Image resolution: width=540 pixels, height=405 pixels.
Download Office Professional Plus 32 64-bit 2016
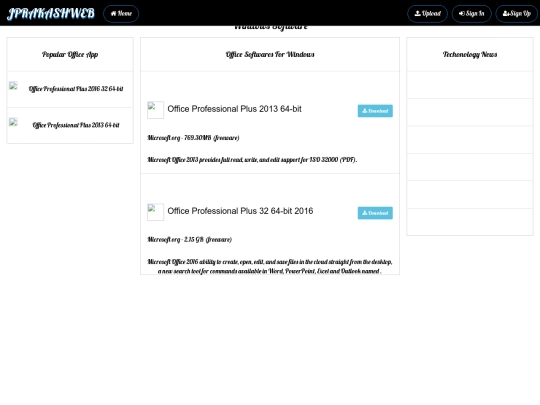pyautogui.click(x=375, y=213)
